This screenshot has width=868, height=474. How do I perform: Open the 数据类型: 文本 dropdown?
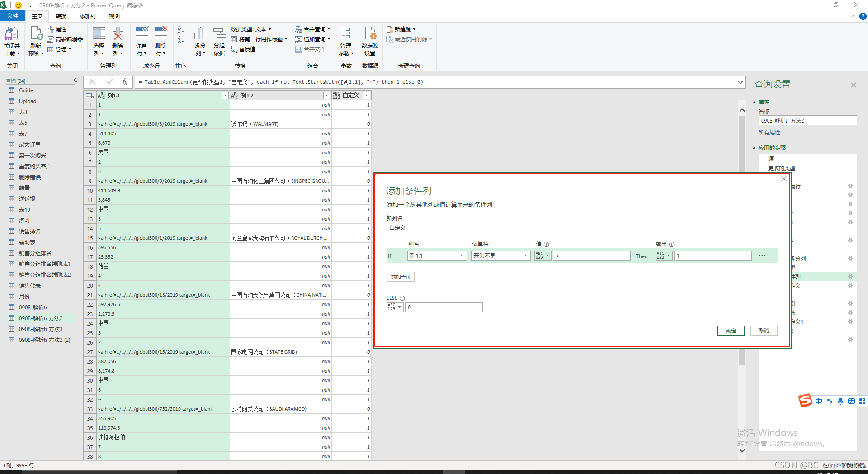tap(251, 29)
